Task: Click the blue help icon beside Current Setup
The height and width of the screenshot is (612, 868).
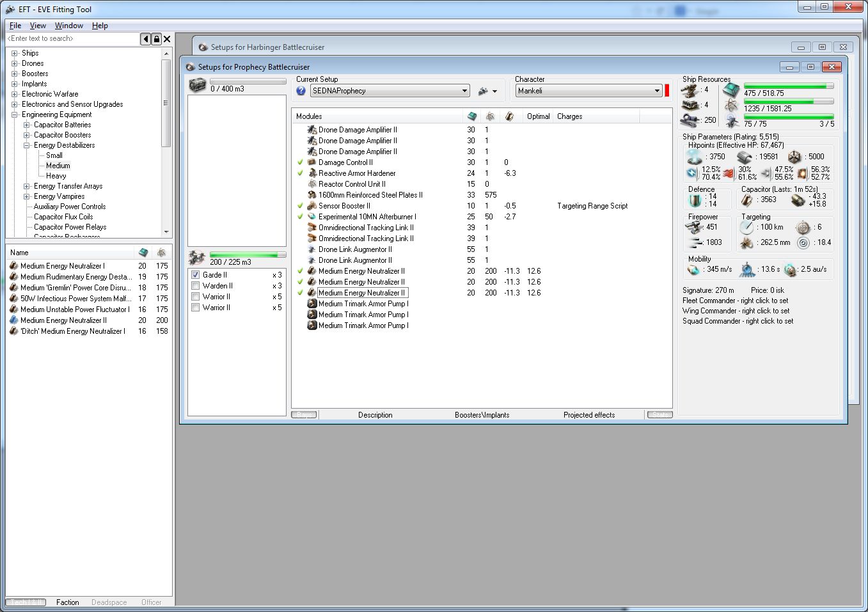Action: pyautogui.click(x=301, y=91)
